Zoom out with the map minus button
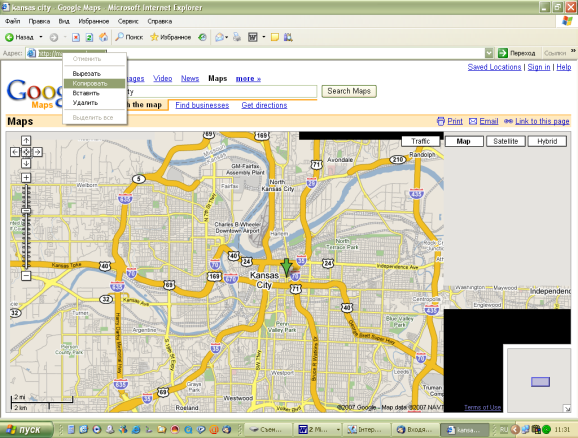The width and height of the screenshot is (578, 438). click(x=26, y=275)
